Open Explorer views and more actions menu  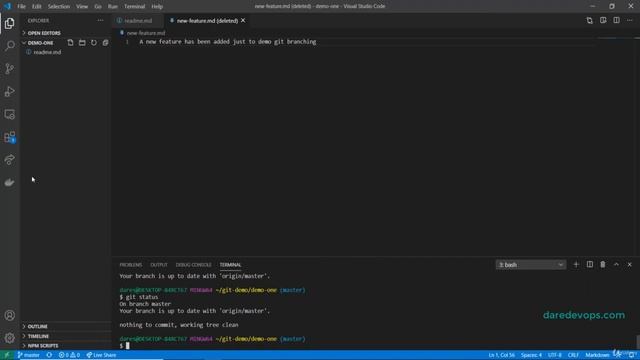point(100,20)
